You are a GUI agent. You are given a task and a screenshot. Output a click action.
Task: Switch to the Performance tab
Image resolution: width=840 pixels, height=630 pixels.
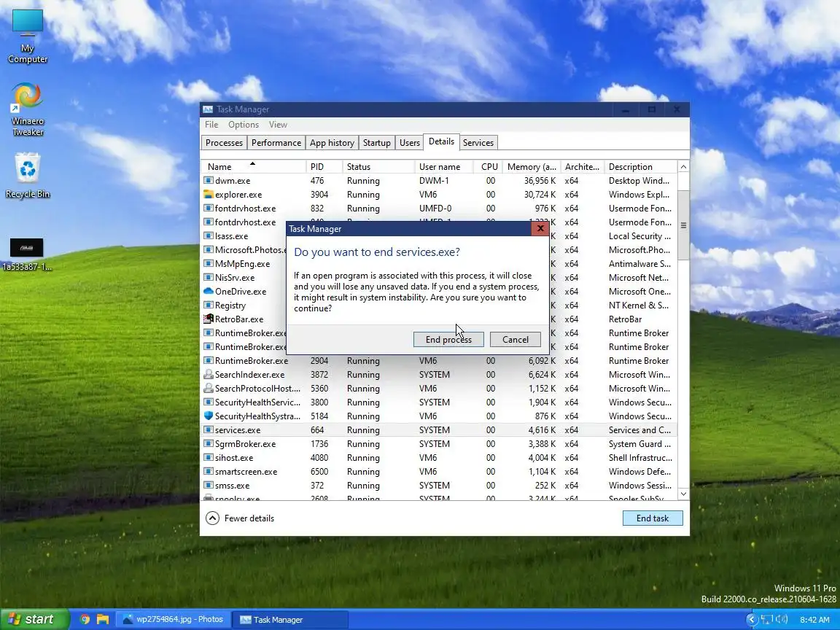point(276,142)
